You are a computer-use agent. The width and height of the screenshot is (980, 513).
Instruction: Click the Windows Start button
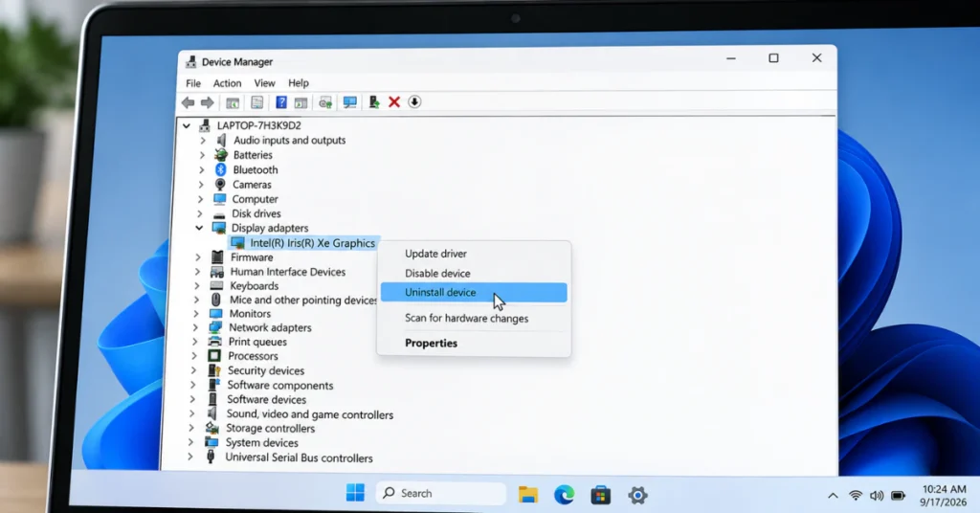tap(356, 493)
